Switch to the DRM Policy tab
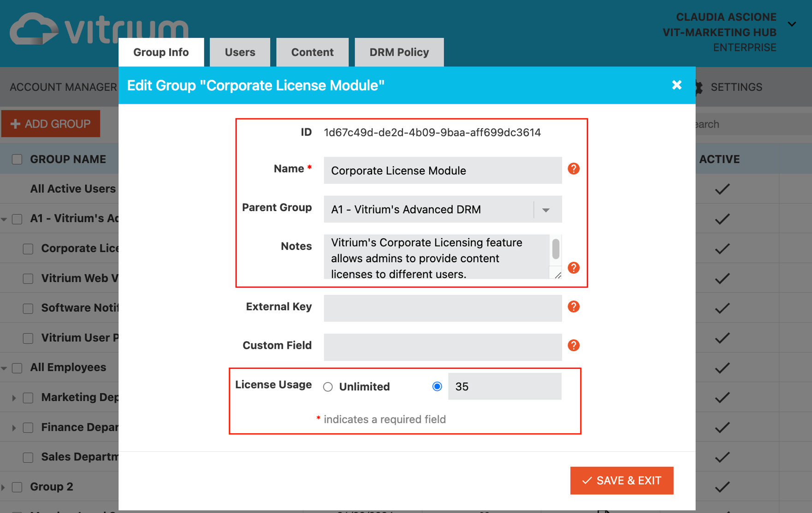Screen dimensions: 812x513 tap(398, 52)
